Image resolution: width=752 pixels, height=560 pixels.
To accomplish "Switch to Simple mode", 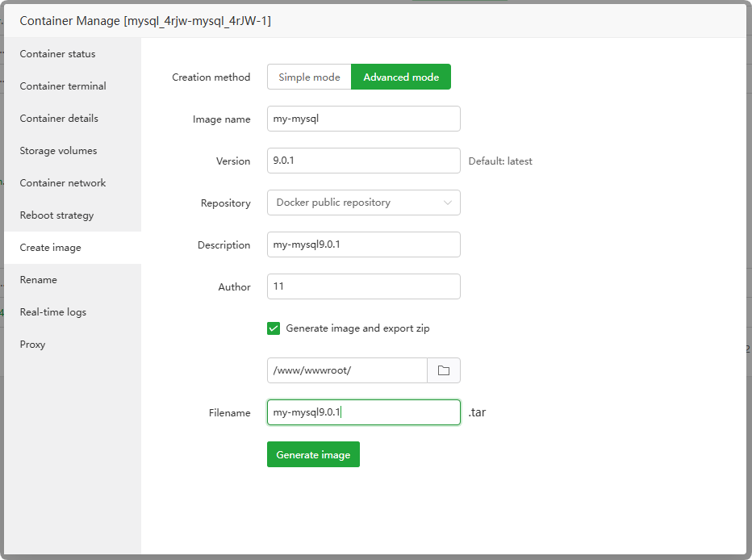I will coord(309,77).
